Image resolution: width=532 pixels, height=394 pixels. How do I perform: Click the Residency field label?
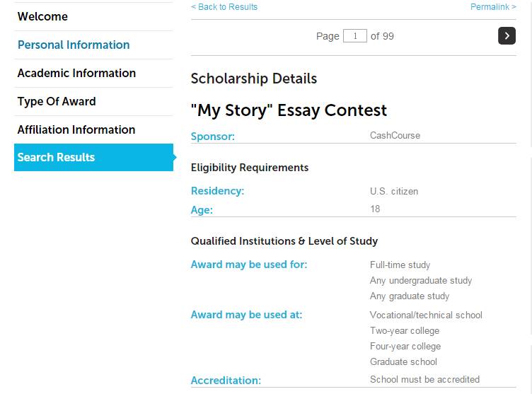click(217, 191)
